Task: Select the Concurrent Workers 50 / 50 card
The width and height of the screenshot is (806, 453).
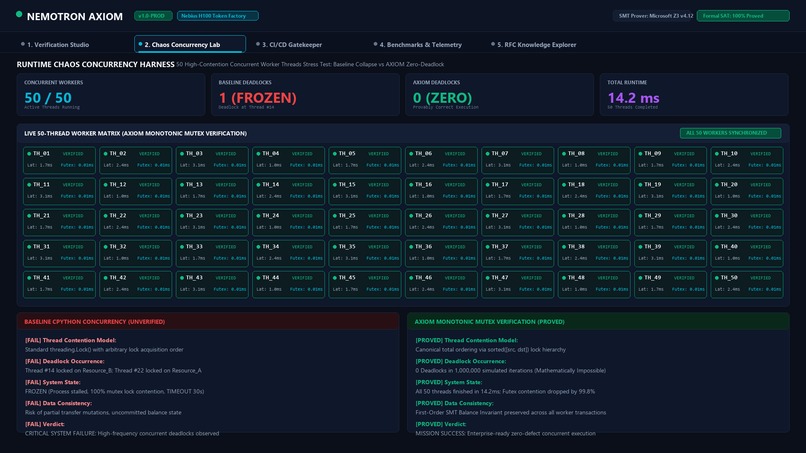Action: [x=111, y=95]
